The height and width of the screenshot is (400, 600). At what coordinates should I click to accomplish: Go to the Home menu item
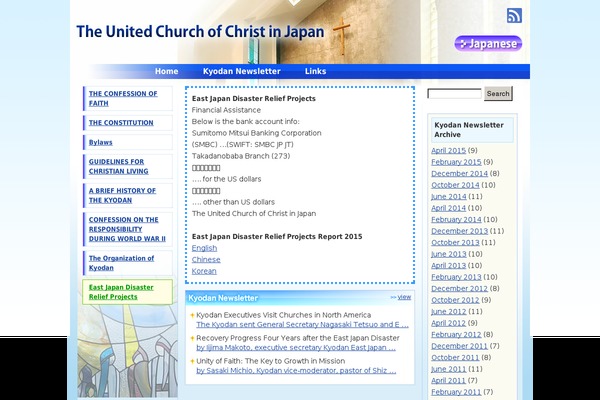click(x=166, y=71)
